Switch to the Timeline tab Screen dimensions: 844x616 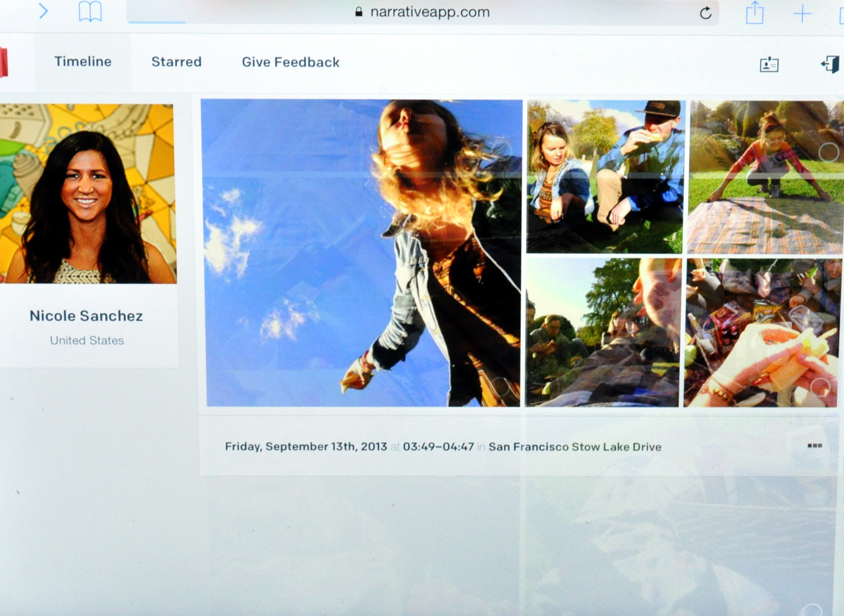click(x=83, y=62)
